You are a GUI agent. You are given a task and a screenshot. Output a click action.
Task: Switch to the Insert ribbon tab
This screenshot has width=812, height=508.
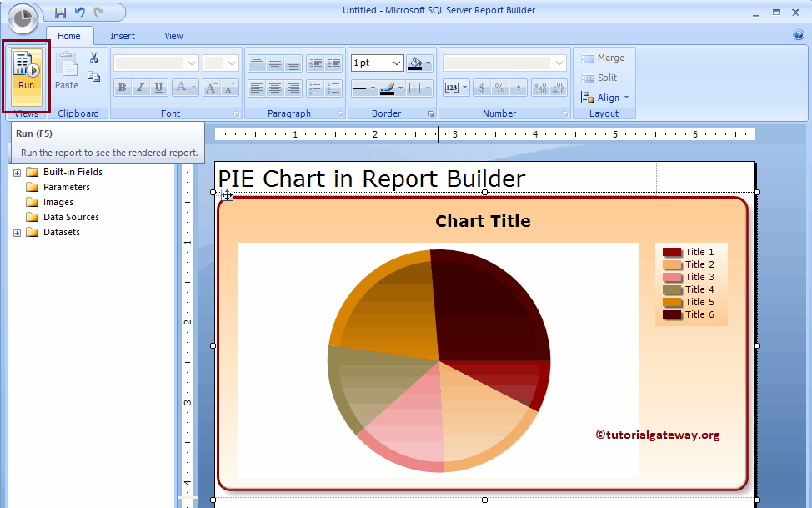123,36
